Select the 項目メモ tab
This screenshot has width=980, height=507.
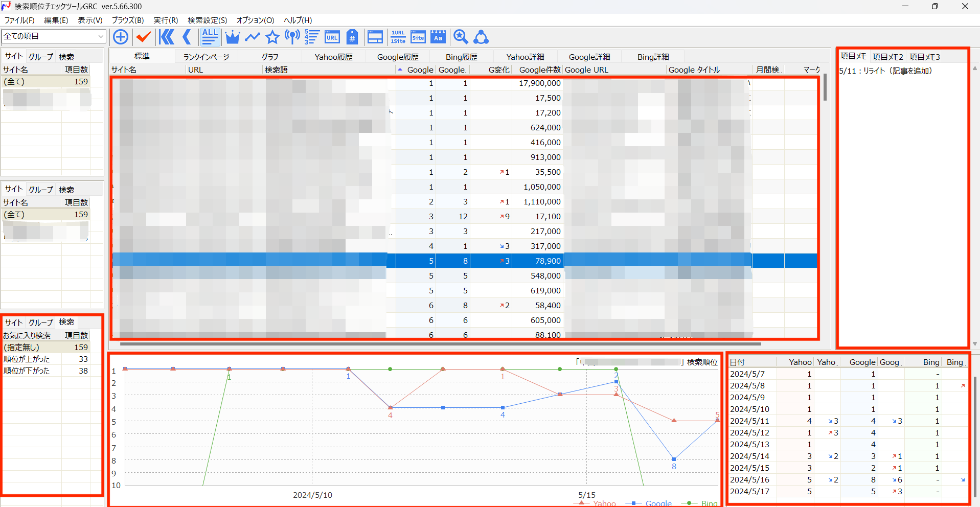[x=853, y=56]
